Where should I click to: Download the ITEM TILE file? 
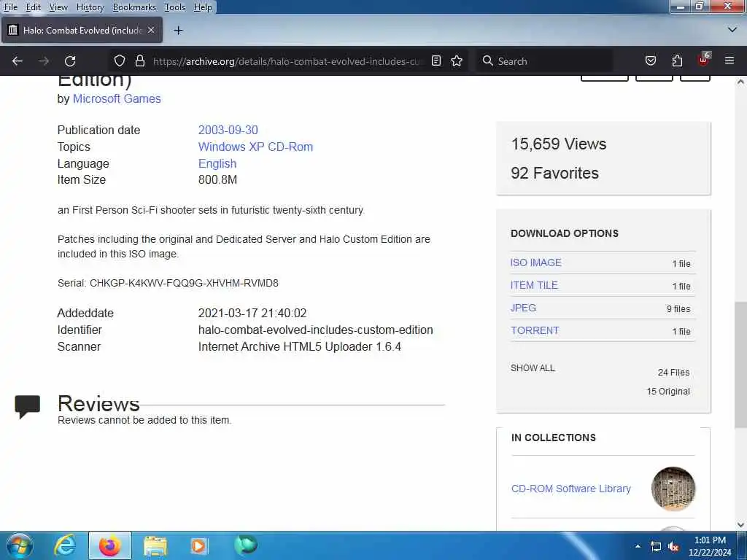tap(534, 285)
